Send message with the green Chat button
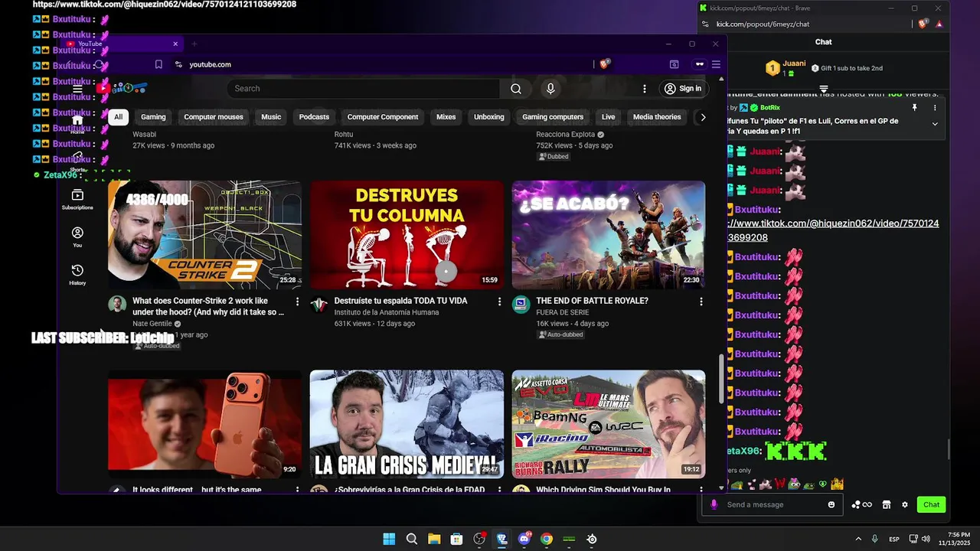This screenshot has width=980, height=551. click(932, 504)
